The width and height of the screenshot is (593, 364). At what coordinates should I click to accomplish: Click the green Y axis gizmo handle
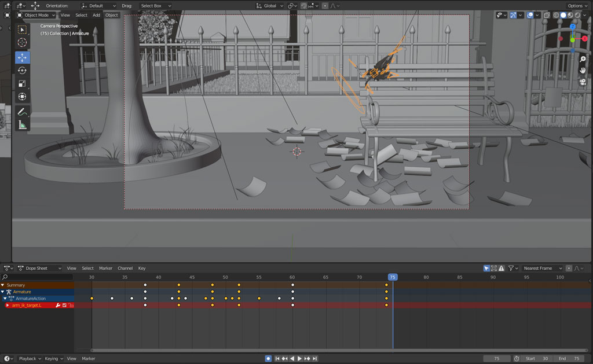click(x=573, y=40)
